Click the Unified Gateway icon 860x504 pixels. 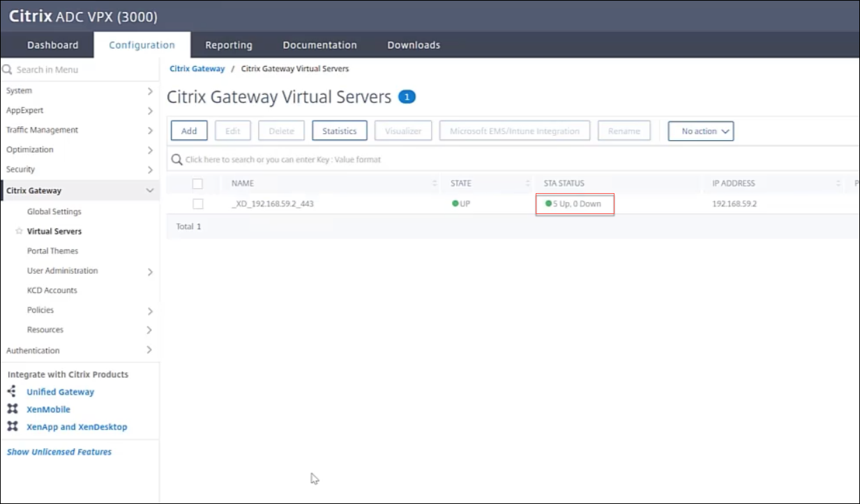(12, 392)
